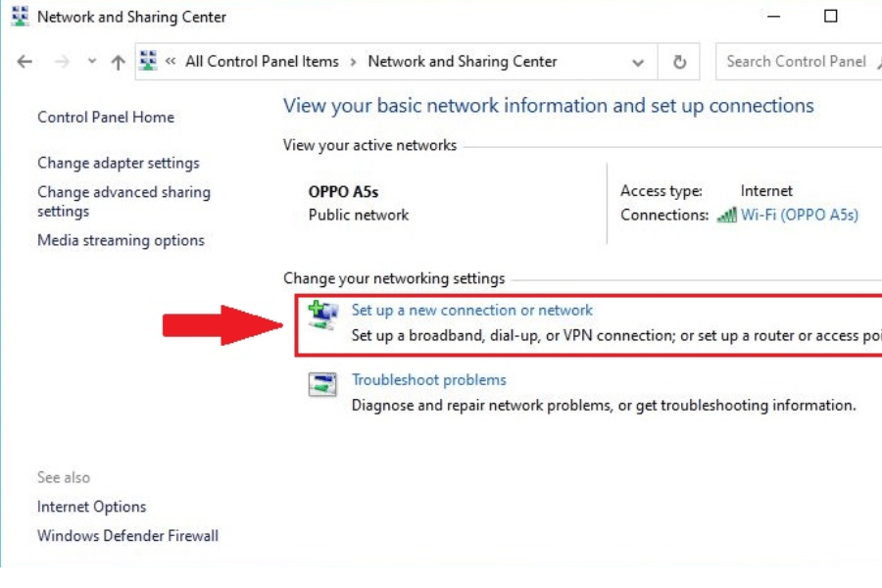Click the Network and Sharing Center title icon
Viewport: 882px width, 588px height.
tap(20, 17)
